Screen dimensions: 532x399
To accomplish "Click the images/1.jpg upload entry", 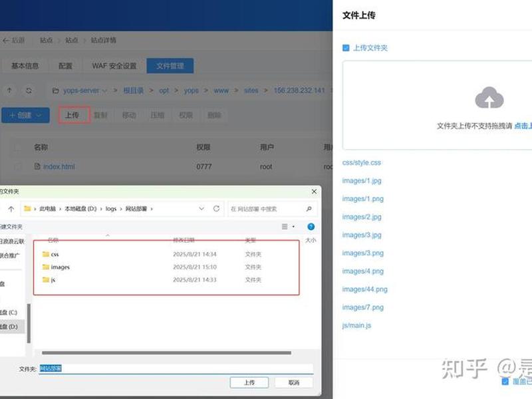I will (362, 181).
